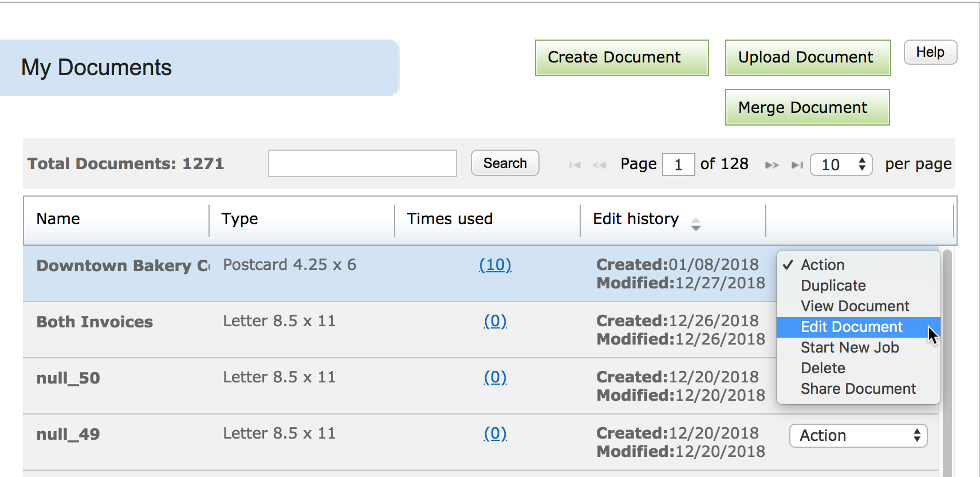Image resolution: width=980 pixels, height=477 pixels.
Task: Choose Delete from the action menu
Action: [x=859, y=368]
